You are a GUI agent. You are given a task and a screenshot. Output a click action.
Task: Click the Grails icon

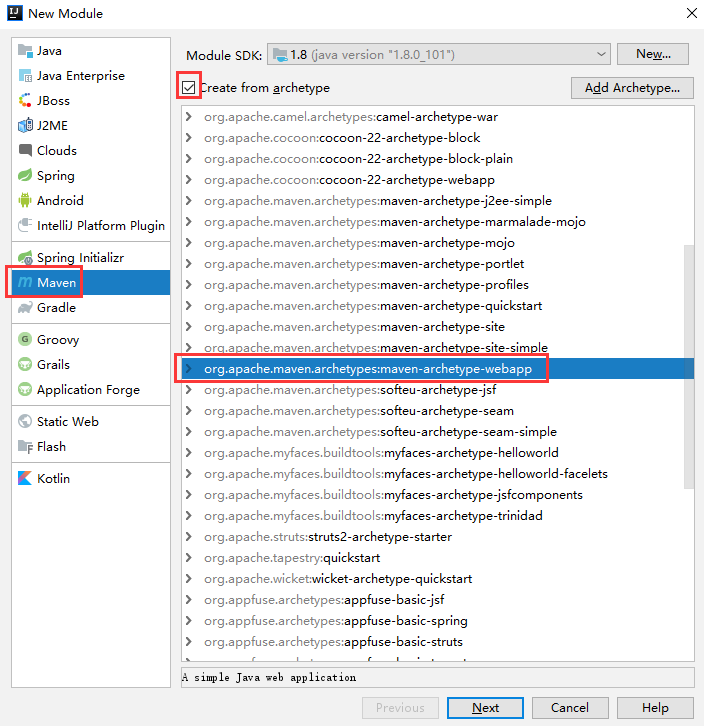click(25, 364)
